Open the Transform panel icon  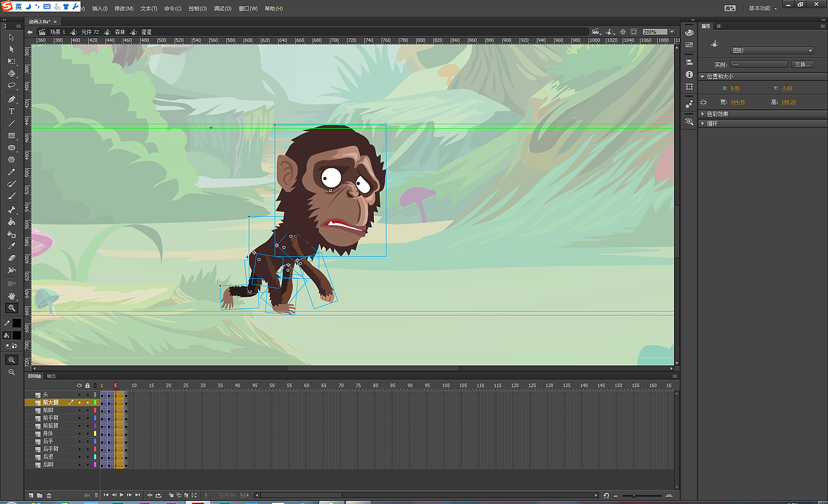pyautogui.click(x=689, y=87)
